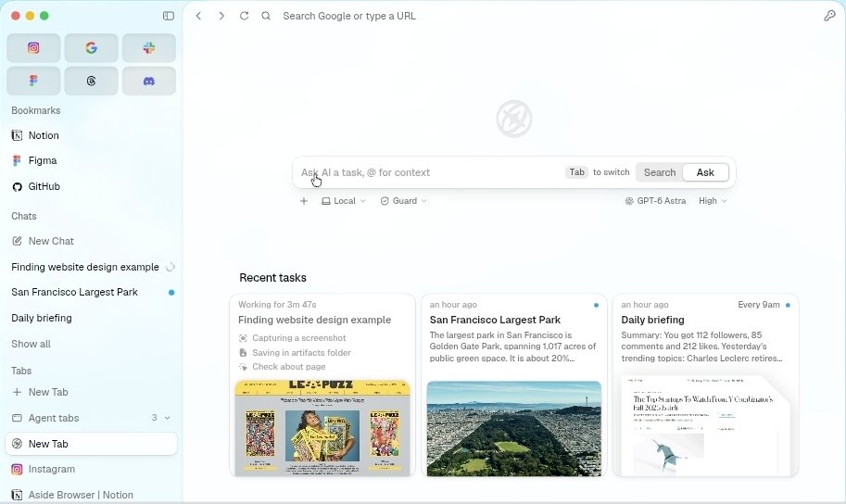Open the Threads pinned shortcut tile
This screenshot has height=504, width=846.
[91, 81]
